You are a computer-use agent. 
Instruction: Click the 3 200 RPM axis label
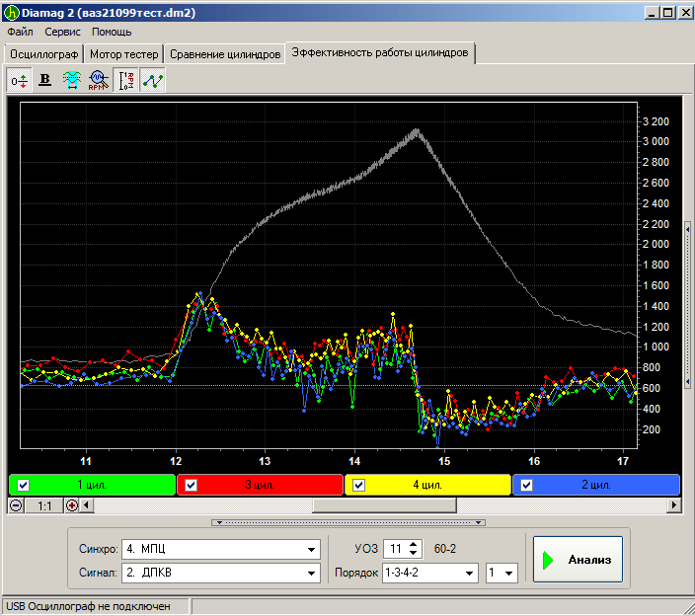pos(656,121)
